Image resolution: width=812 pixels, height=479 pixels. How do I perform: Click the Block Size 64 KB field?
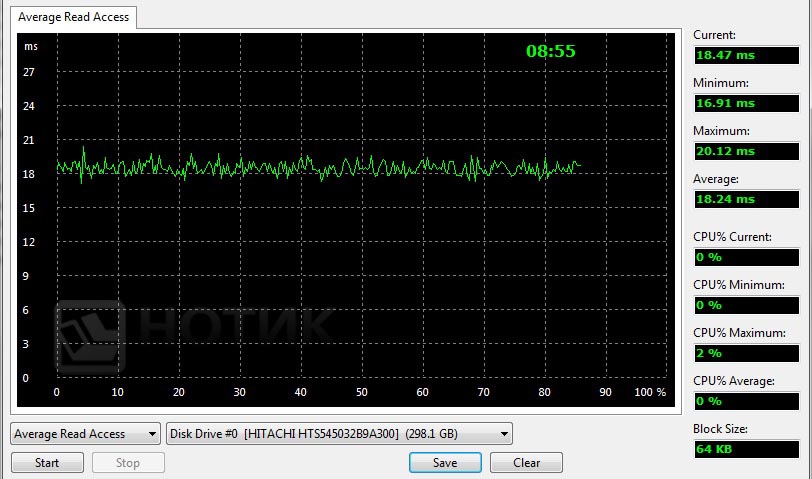tap(747, 449)
